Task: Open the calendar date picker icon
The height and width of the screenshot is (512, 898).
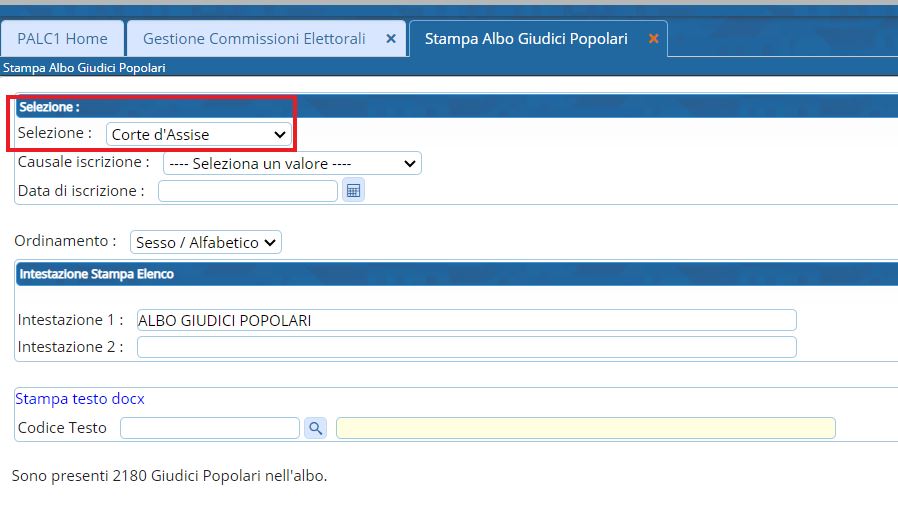Action: click(x=352, y=190)
